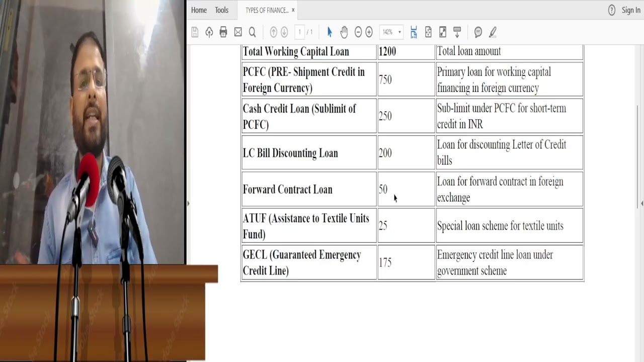Choose the Hand pan tool
Image resolution: width=644 pixels, height=362 pixels.
pyautogui.click(x=344, y=32)
